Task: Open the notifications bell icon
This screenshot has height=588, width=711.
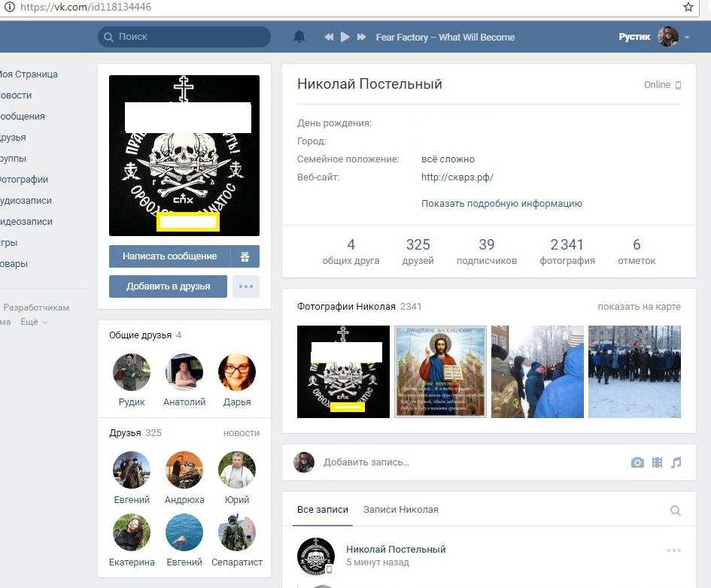Action: pos(299,37)
